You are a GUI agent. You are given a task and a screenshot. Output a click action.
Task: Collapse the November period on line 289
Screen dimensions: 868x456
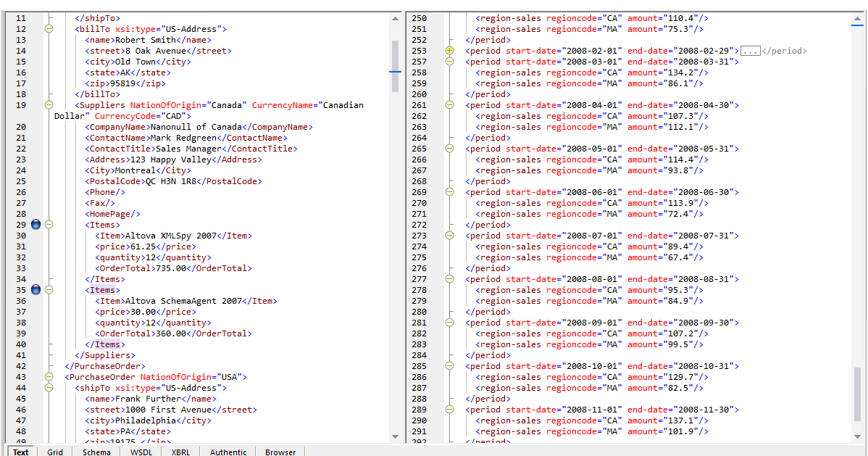[449, 410]
